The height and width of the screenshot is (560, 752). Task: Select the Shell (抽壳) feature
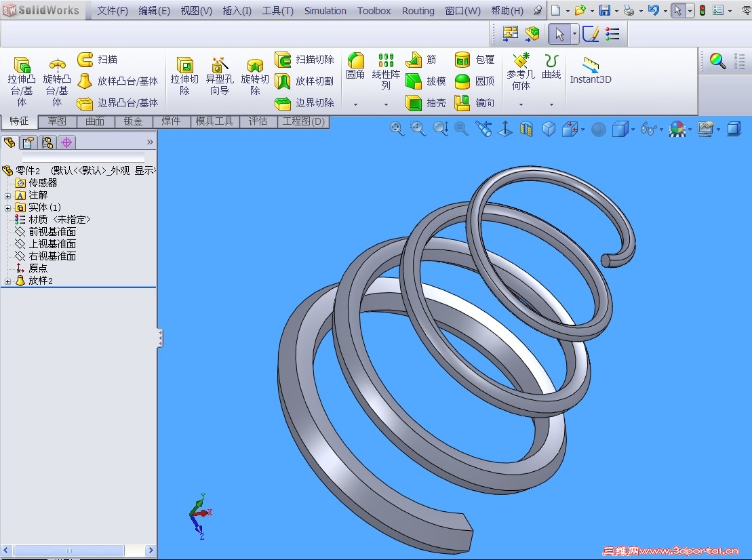point(426,102)
